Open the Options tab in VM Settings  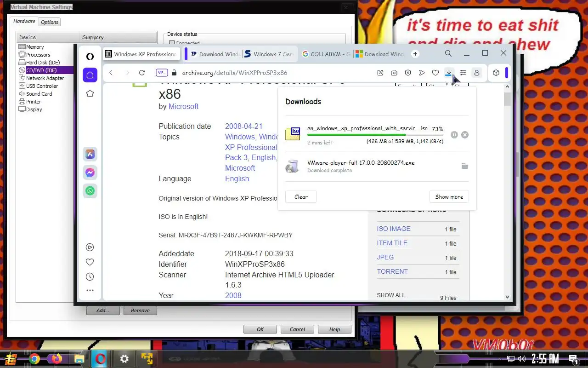[x=49, y=22]
